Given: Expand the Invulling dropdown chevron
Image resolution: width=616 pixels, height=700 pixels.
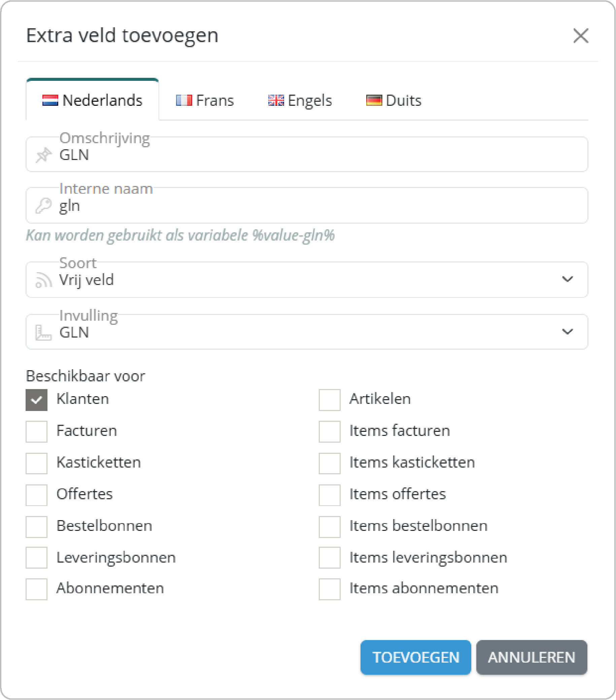Looking at the screenshot, I should pyautogui.click(x=567, y=331).
